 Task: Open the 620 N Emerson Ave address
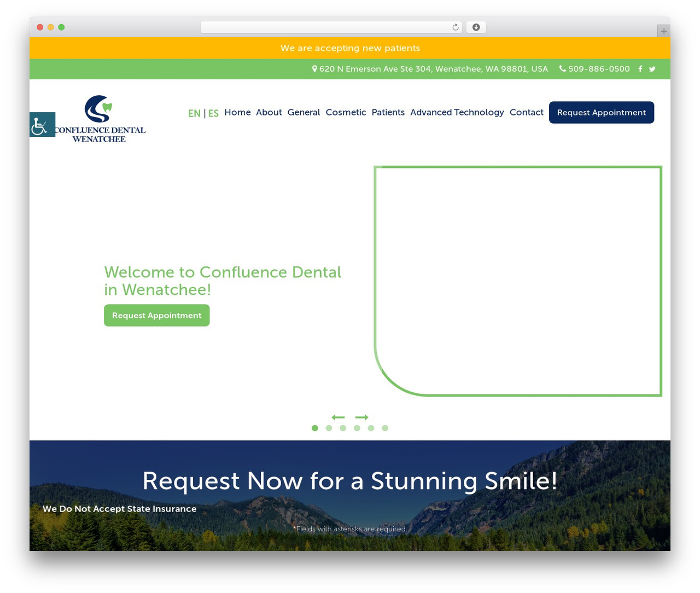click(430, 69)
